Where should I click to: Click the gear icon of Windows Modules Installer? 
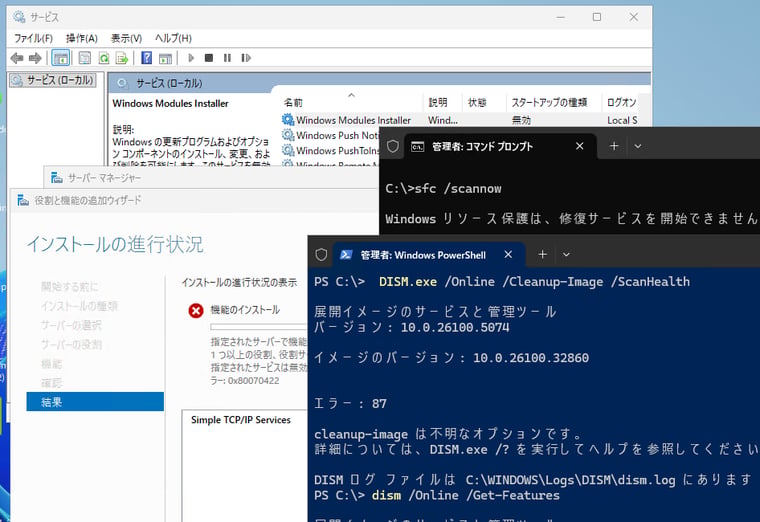point(288,120)
